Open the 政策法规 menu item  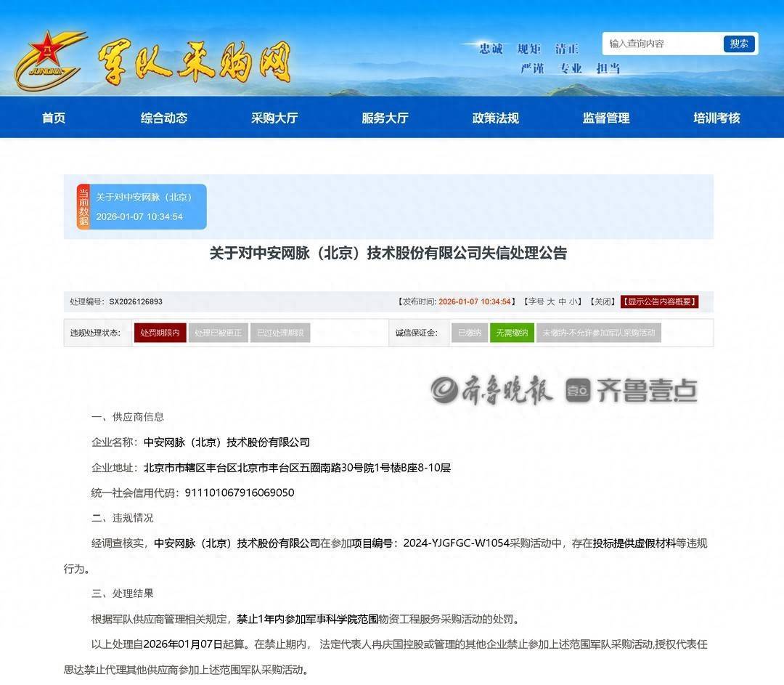(x=495, y=118)
